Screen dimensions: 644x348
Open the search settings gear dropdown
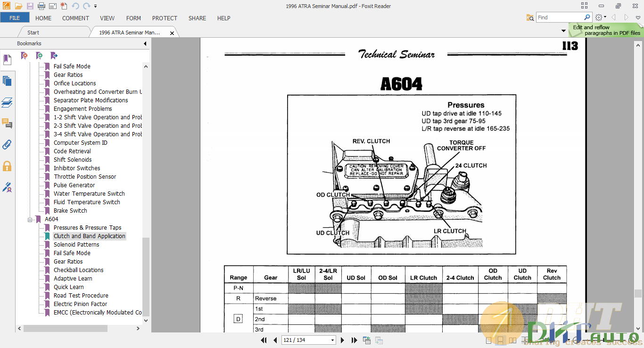point(601,17)
